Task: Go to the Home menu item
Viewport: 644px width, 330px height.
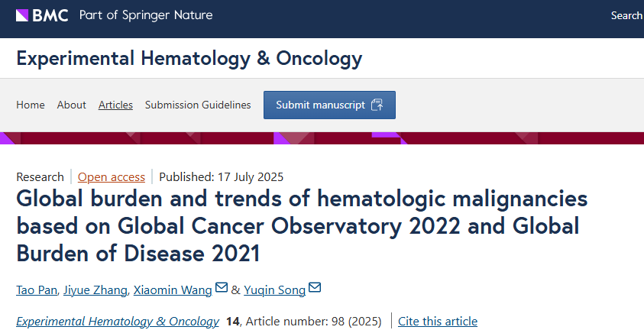Action: 31,105
